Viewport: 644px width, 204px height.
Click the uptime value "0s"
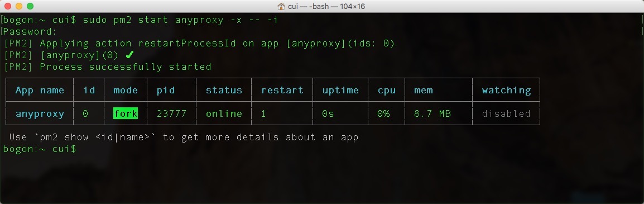328,113
